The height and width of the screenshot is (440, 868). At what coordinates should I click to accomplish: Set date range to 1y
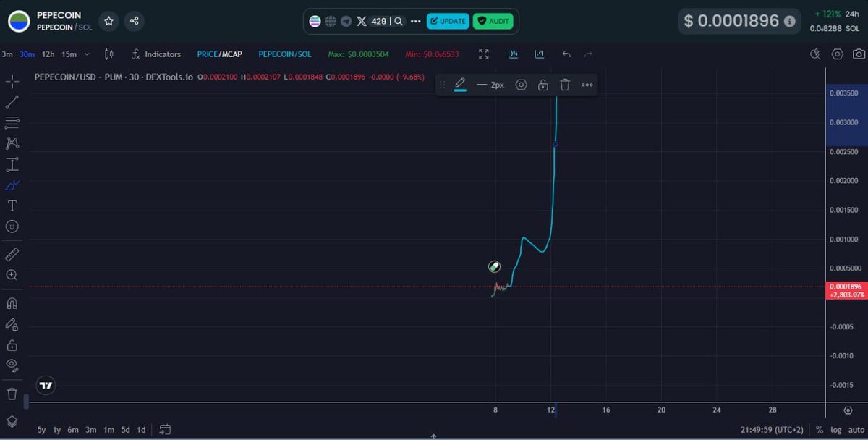tap(57, 430)
